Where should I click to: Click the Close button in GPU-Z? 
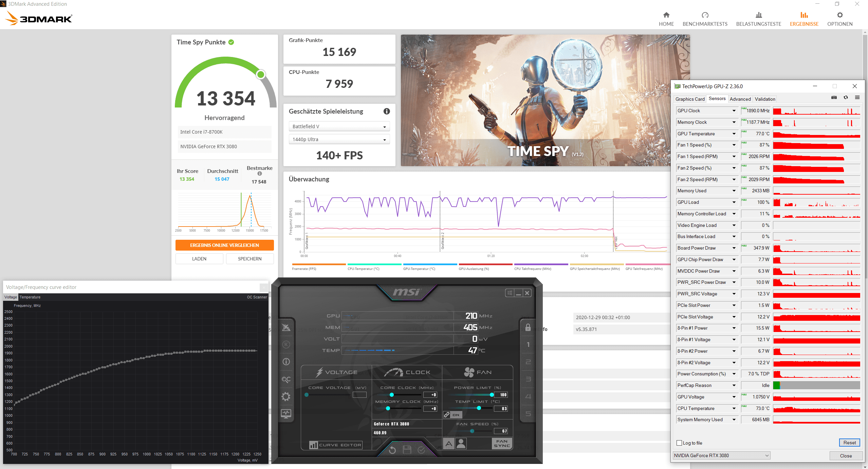pyautogui.click(x=846, y=456)
